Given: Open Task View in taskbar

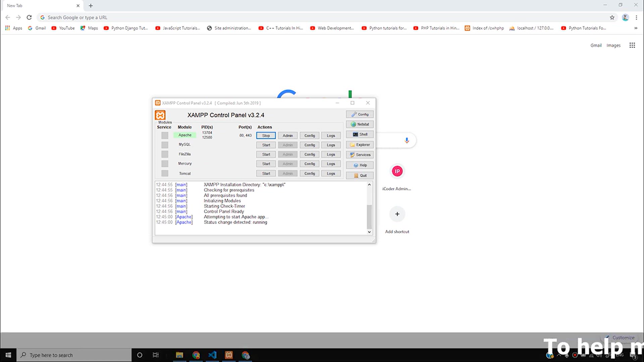Looking at the screenshot, I should pyautogui.click(x=156, y=355).
